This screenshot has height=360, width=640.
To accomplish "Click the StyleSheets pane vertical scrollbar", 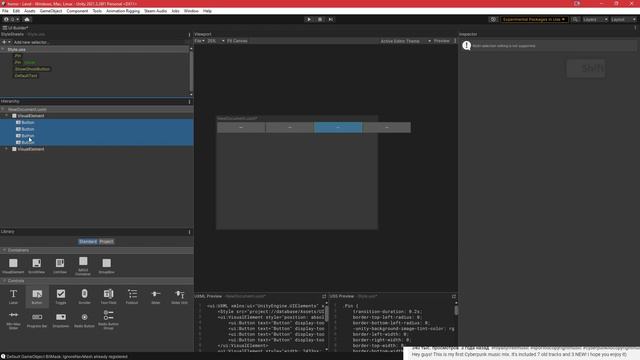I will point(191,71).
